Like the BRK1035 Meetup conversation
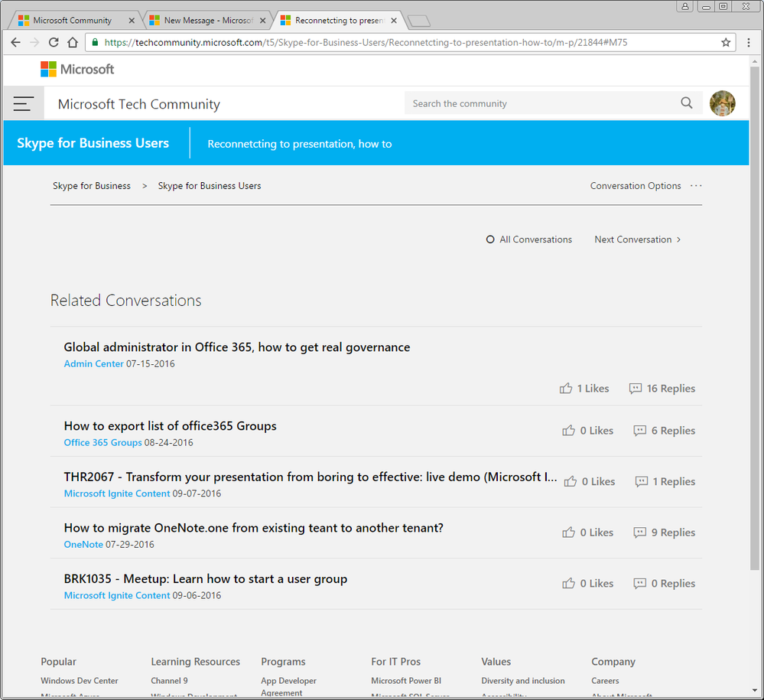The image size is (764, 700). tap(568, 584)
